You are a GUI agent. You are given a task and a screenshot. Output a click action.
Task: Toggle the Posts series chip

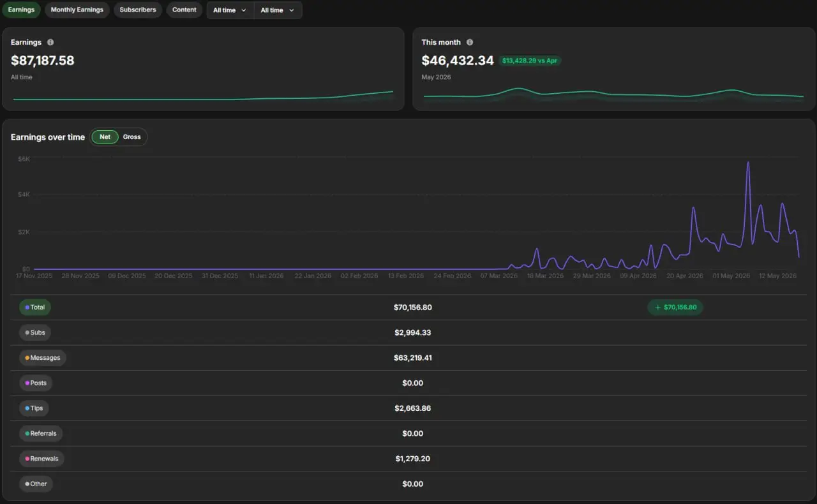coord(36,383)
